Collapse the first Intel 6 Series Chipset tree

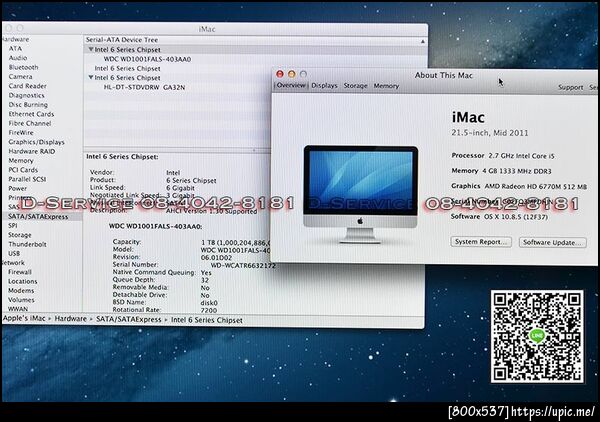coord(91,49)
